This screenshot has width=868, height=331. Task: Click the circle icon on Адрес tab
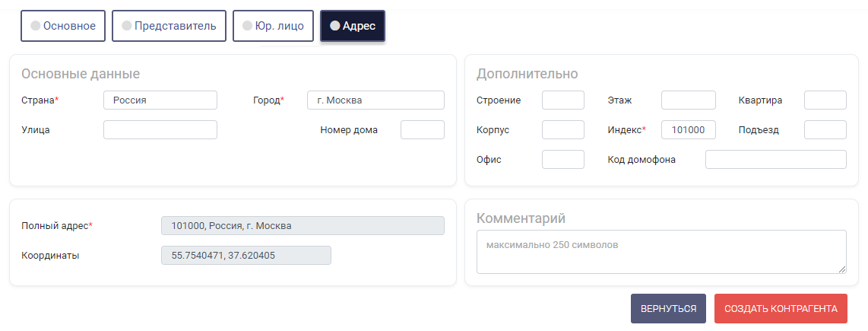point(335,26)
